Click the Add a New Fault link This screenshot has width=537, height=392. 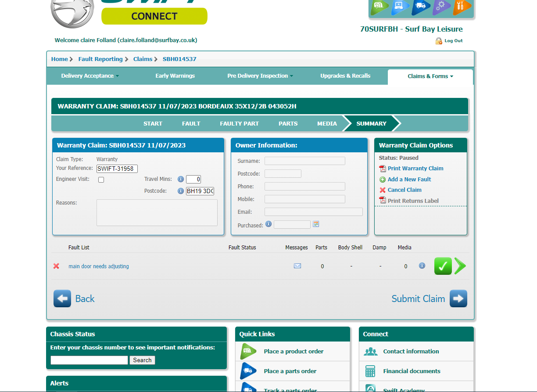tap(409, 180)
